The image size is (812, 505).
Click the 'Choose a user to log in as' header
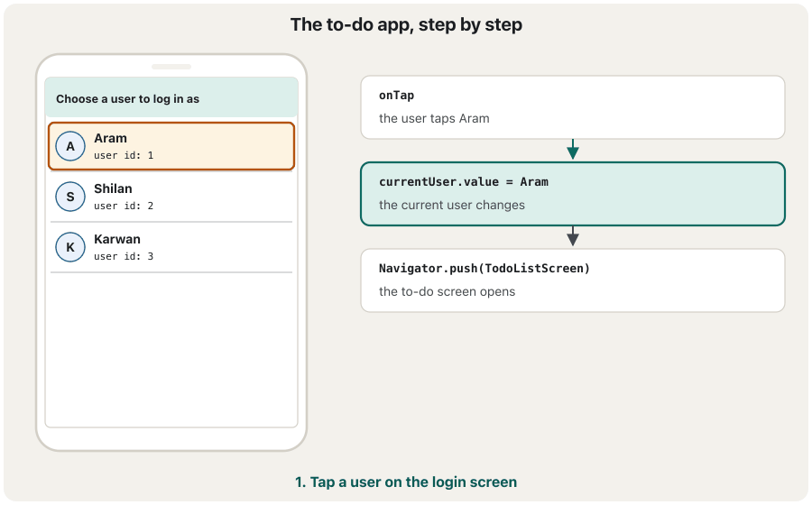(x=171, y=97)
